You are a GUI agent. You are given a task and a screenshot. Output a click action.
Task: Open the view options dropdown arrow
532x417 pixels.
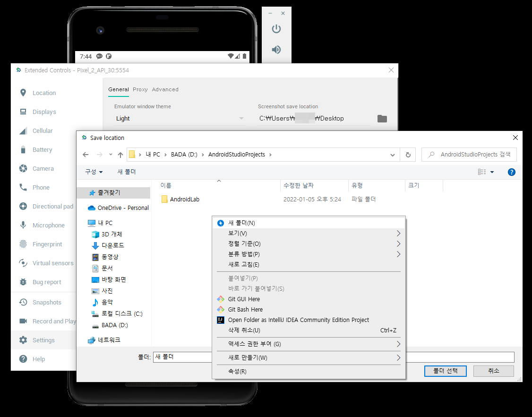(492, 172)
